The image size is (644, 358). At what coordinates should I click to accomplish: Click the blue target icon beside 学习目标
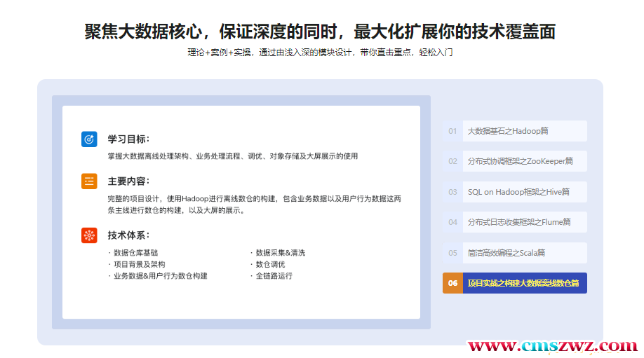tap(89, 139)
